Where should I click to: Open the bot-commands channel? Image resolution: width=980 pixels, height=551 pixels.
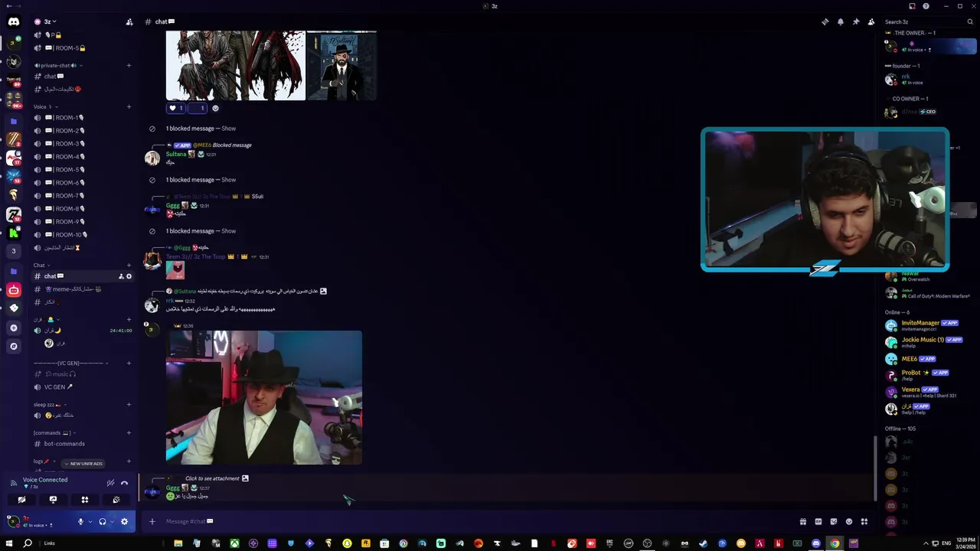[83, 443]
